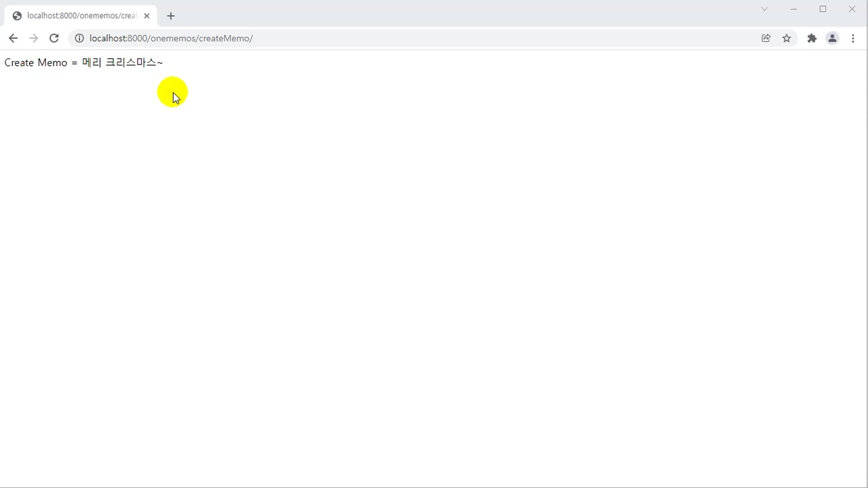Screen dimensions: 868x488
Task: Close the Chrome browser window
Action: pyautogui.click(x=852, y=9)
